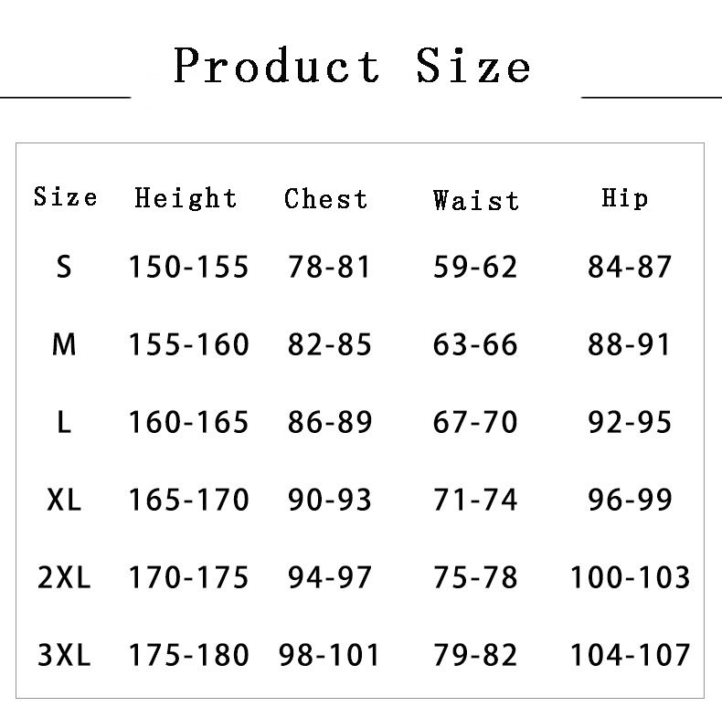The image size is (722, 728).
Task: Select the M size row label
Action: pos(64,345)
